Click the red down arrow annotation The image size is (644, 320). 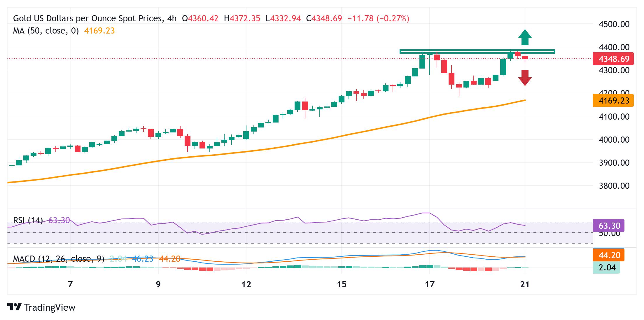point(525,78)
